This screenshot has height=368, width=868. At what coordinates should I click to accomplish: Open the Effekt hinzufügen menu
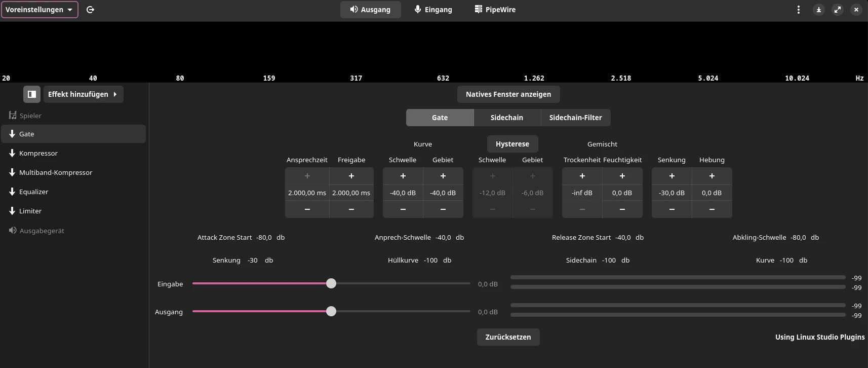click(83, 94)
